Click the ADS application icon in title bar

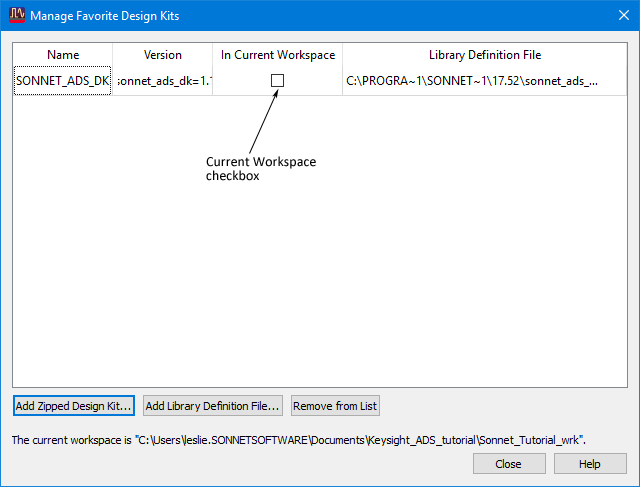tap(17, 16)
